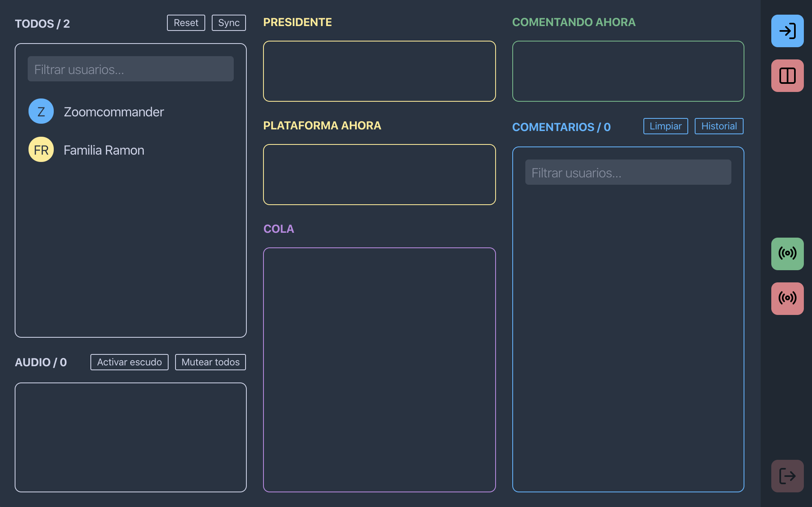Focus the TODOS Filtrar usuarios field
Image resolution: width=812 pixels, height=507 pixels.
(x=130, y=69)
